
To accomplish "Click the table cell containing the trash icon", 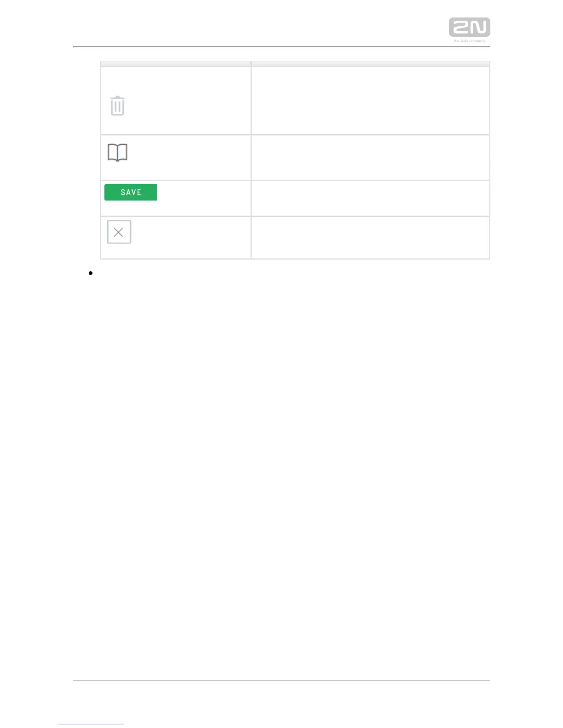I will pyautogui.click(x=176, y=101).
